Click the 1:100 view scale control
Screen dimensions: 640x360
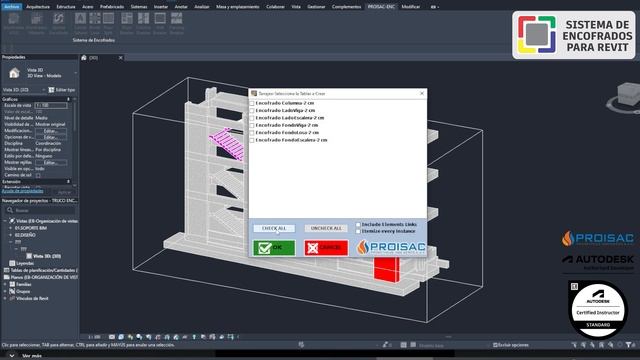(94, 337)
